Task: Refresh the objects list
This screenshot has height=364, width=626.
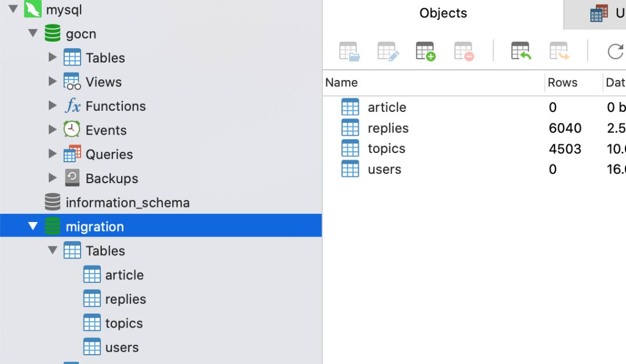Action: tap(614, 51)
